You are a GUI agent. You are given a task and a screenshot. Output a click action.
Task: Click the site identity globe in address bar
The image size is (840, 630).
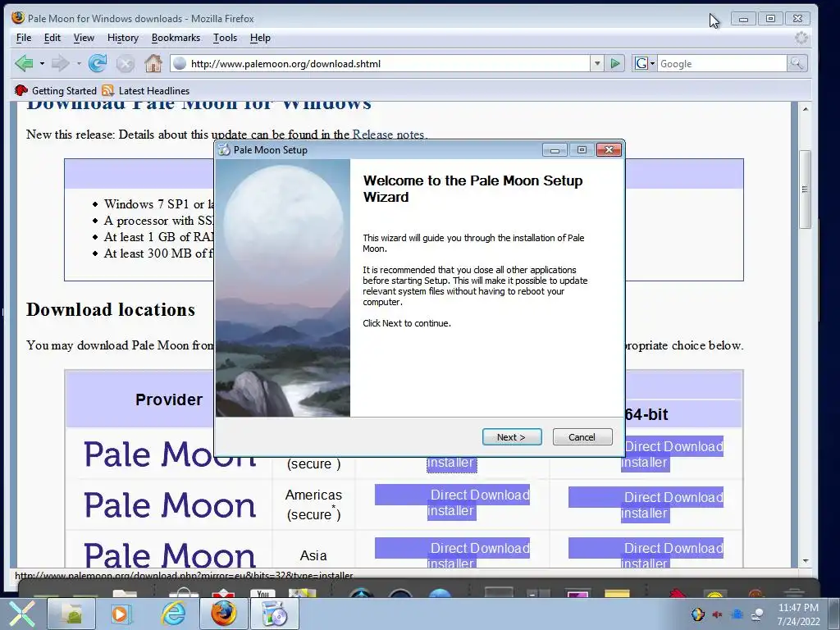[180, 63]
